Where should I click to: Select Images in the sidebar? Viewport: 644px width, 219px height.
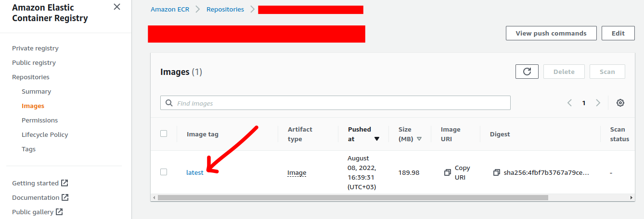33,106
